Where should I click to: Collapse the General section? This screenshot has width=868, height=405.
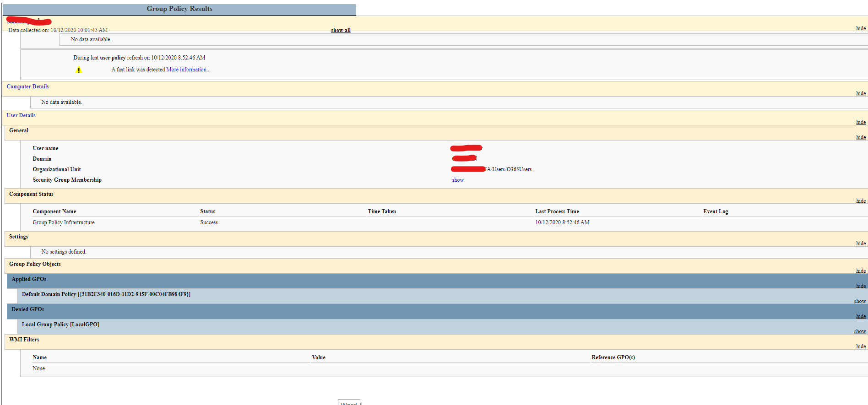(861, 137)
